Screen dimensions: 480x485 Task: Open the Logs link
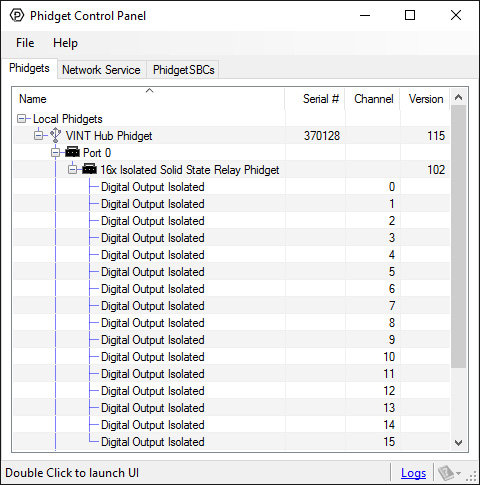click(x=413, y=473)
